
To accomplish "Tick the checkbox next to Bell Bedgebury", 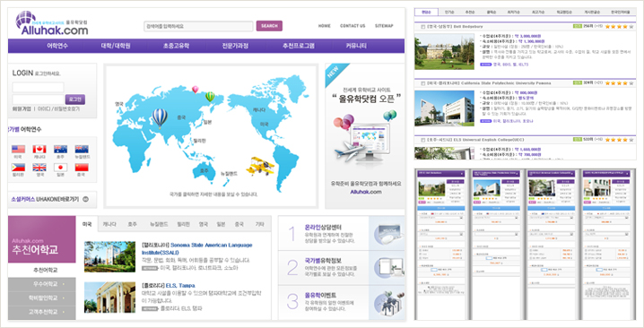I will tap(423, 26).
